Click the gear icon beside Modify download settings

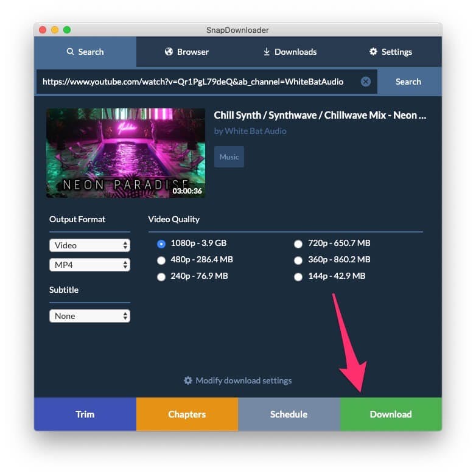[188, 380]
